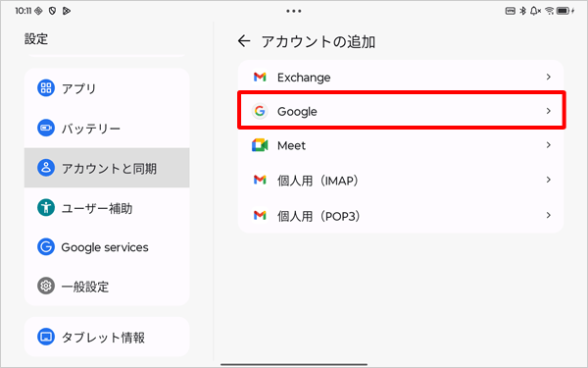Select アカウントと同期 in the sidebar
This screenshot has width=588, height=368.
pyautogui.click(x=107, y=168)
